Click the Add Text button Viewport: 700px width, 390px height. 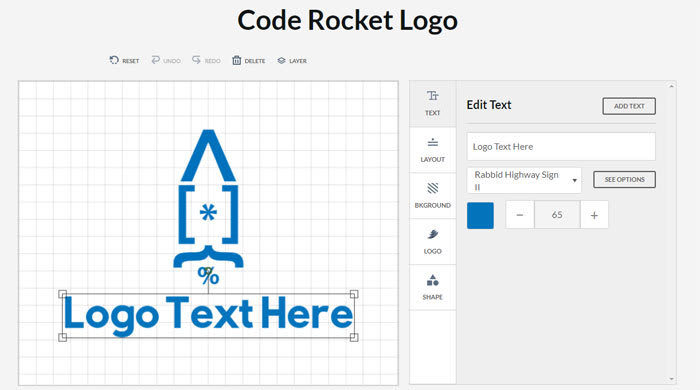[x=629, y=106]
